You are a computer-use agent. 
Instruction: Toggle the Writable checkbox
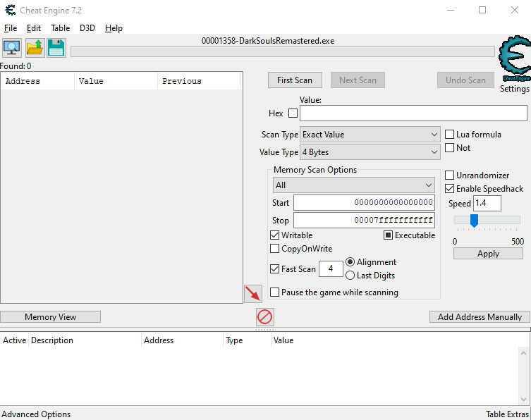click(x=274, y=235)
